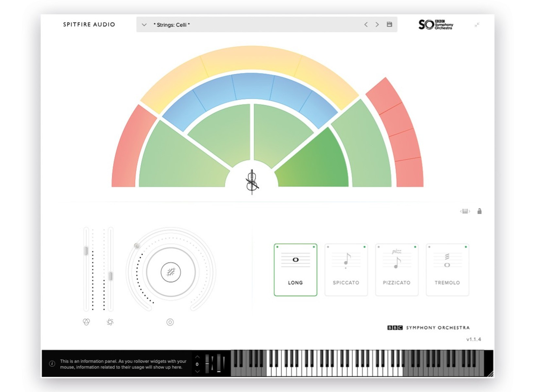Click the info icon in the bottom panel
Viewport: 537px width, 392px height.
52,364
